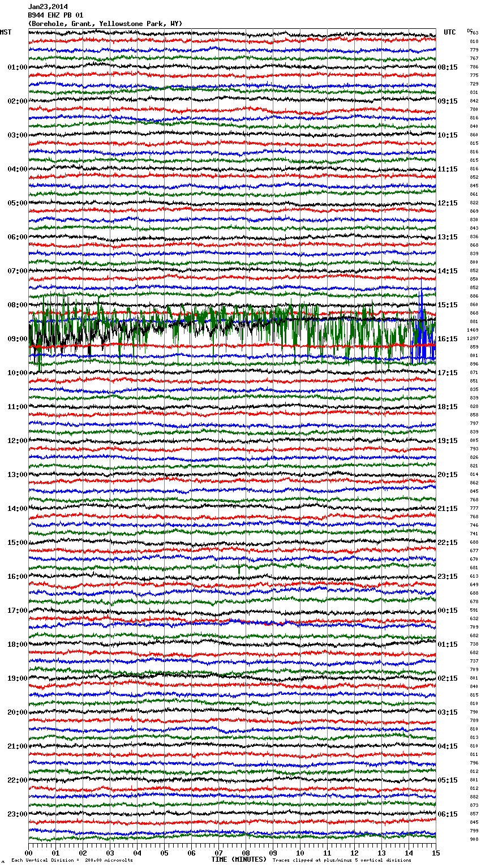Screen dimensions: 481x868
Task: Click the UTC axis header
Action: click(x=450, y=32)
